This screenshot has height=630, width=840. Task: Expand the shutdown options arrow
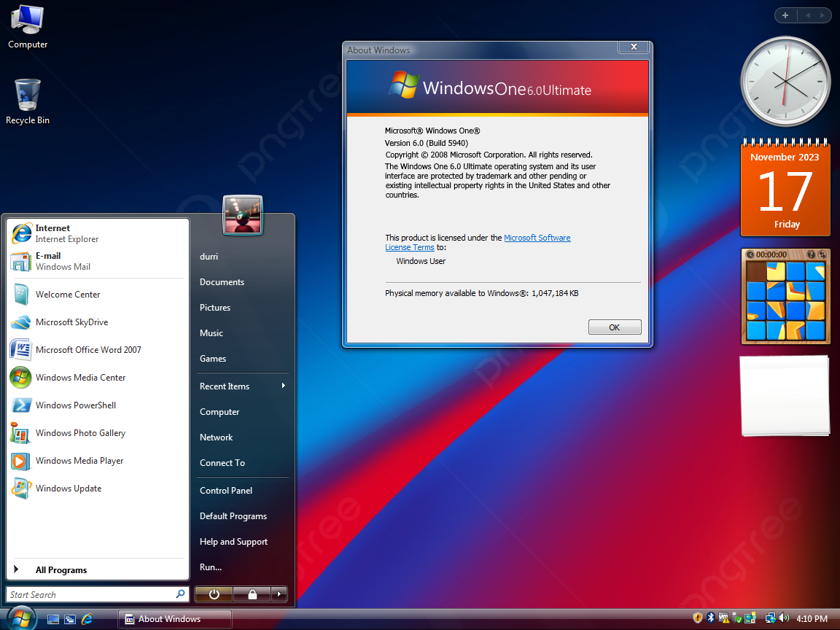click(x=279, y=594)
